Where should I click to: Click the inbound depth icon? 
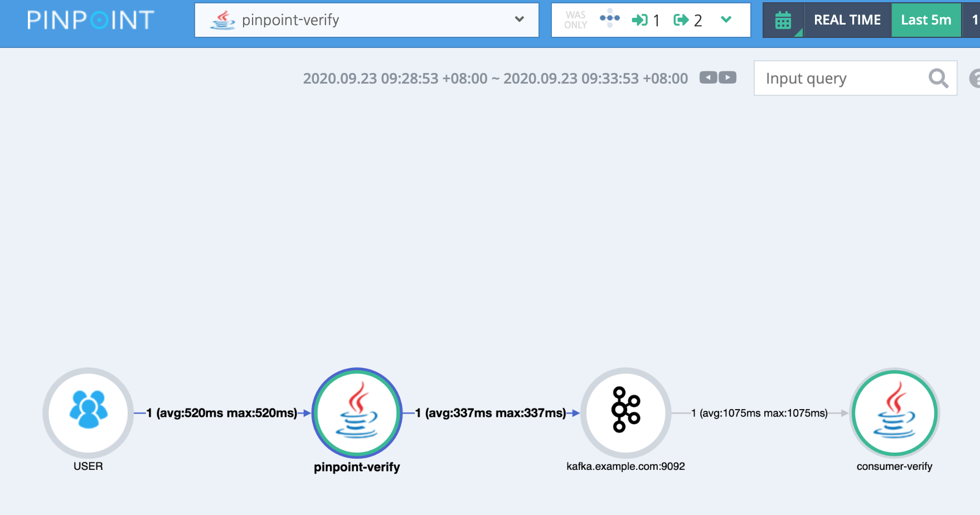click(x=639, y=20)
